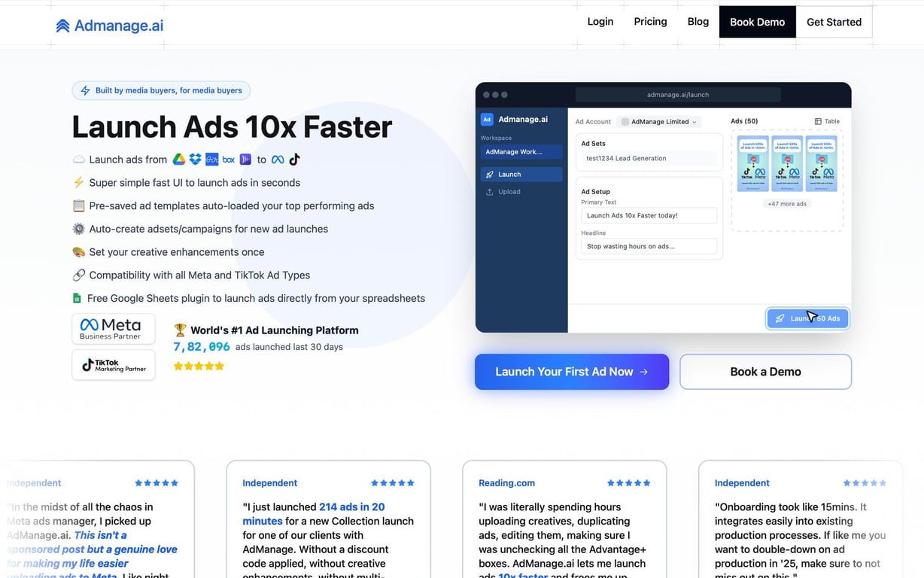Click the rocket icon beside Launch in the demo sidebar
Viewport: 924px width, 578px height.
[490, 174]
